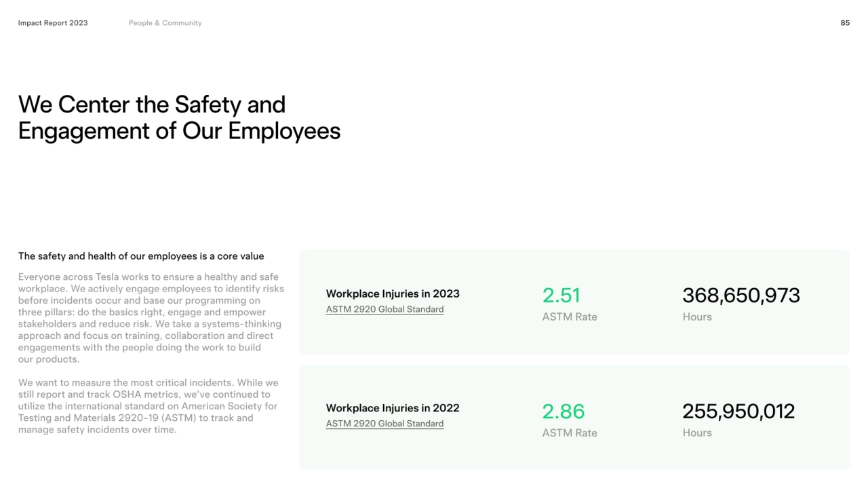
Task: Click Hours label under 255,950,012
Action: click(697, 432)
